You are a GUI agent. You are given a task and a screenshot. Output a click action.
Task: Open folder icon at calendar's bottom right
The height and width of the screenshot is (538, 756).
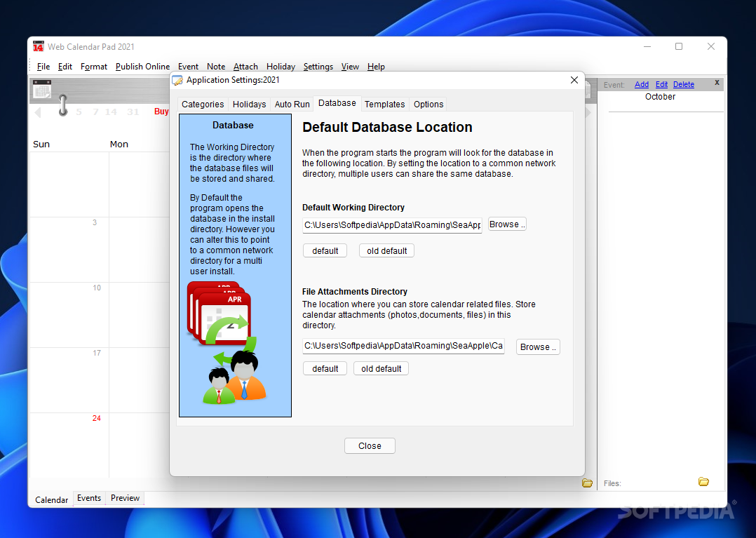(x=587, y=483)
